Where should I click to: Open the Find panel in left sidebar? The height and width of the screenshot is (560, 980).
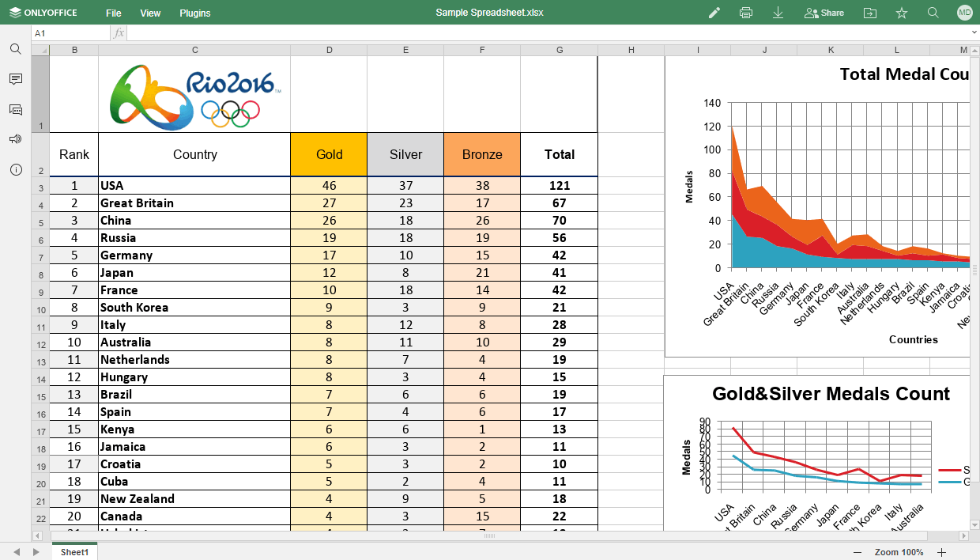coord(16,49)
